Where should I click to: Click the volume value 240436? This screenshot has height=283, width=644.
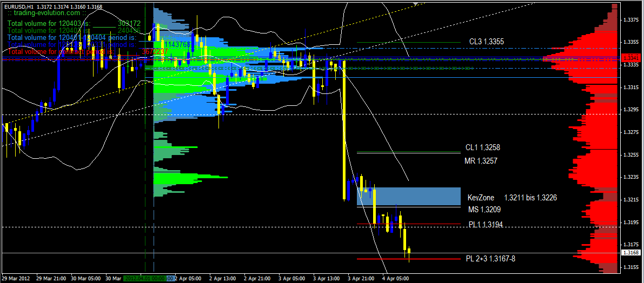tap(129, 30)
